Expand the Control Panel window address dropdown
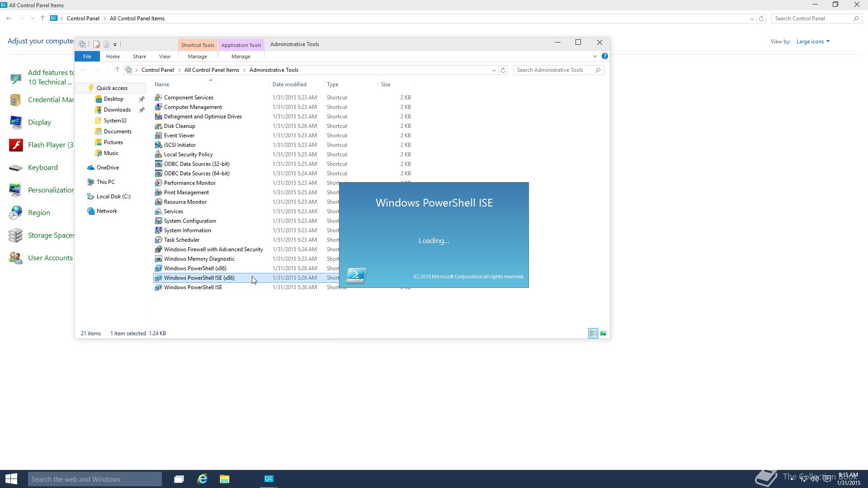868x488 pixels. point(752,19)
